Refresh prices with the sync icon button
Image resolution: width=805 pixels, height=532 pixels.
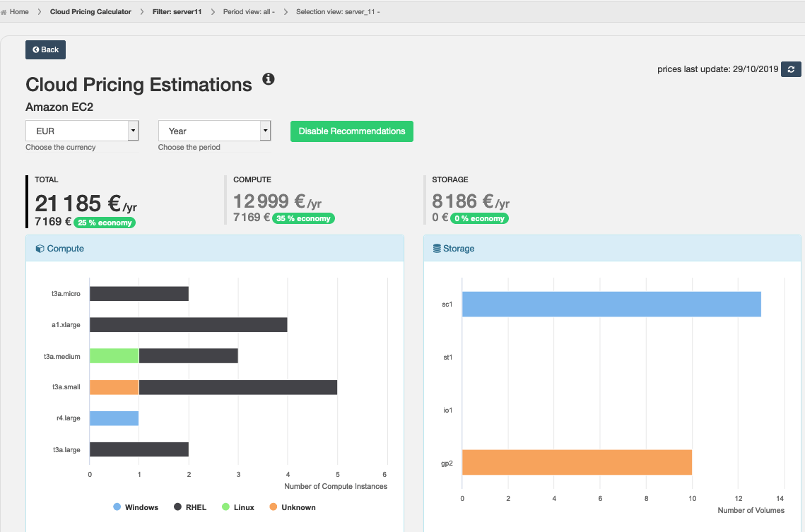click(x=791, y=69)
